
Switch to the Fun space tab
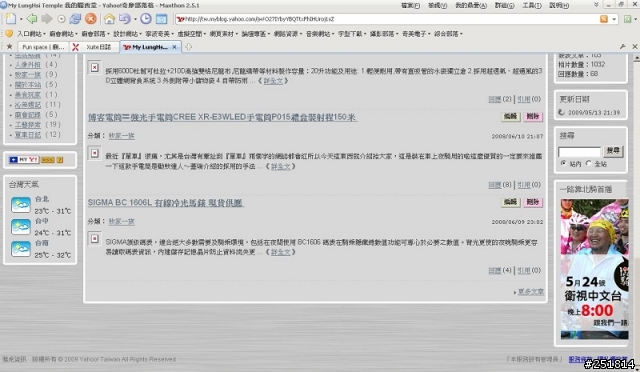point(43,47)
